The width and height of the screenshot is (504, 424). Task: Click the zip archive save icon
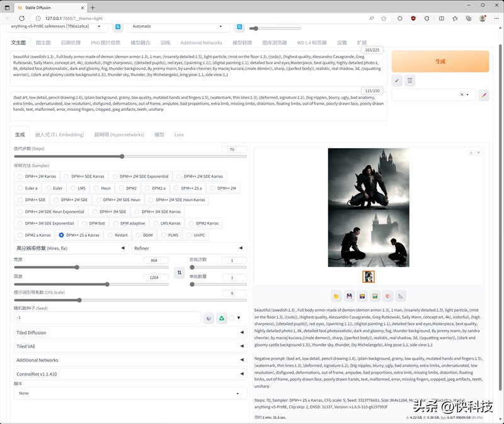pos(362,296)
